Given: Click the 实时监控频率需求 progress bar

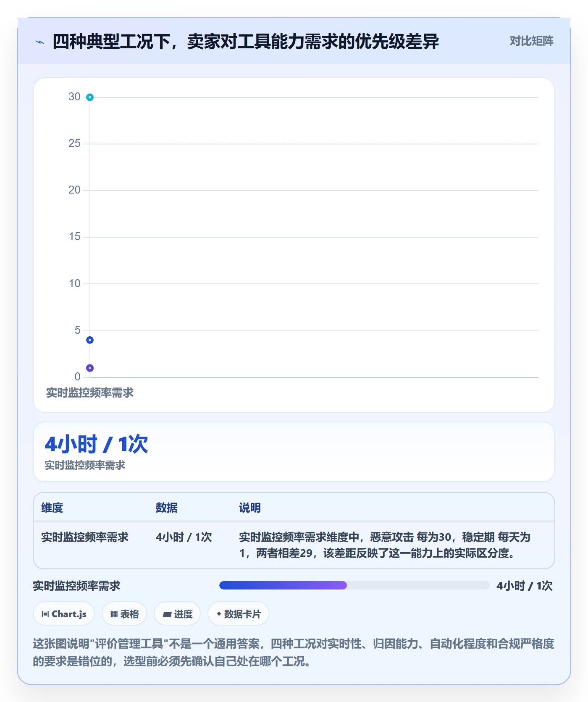Looking at the screenshot, I should click(x=354, y=585).
